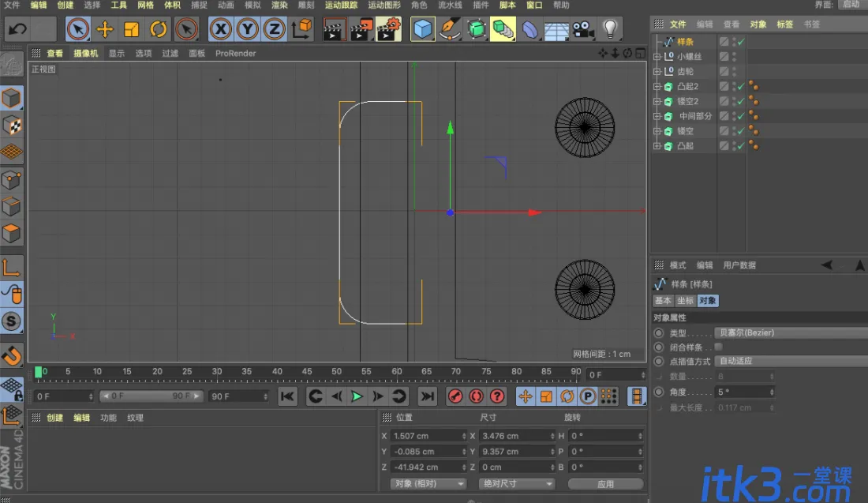Play the animation forward
This screenshot has height=503, width=868.
point(357,396)
